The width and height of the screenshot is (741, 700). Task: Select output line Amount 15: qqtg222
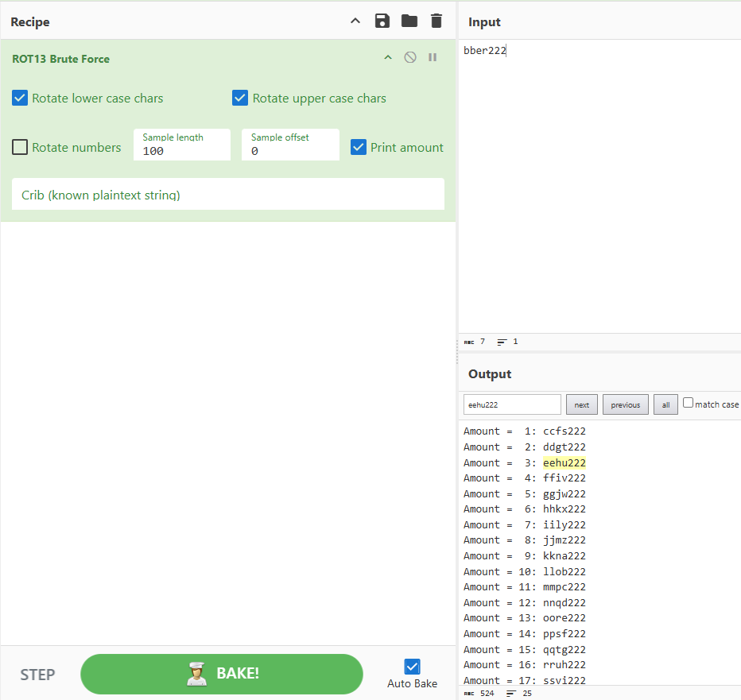(524, 649)
